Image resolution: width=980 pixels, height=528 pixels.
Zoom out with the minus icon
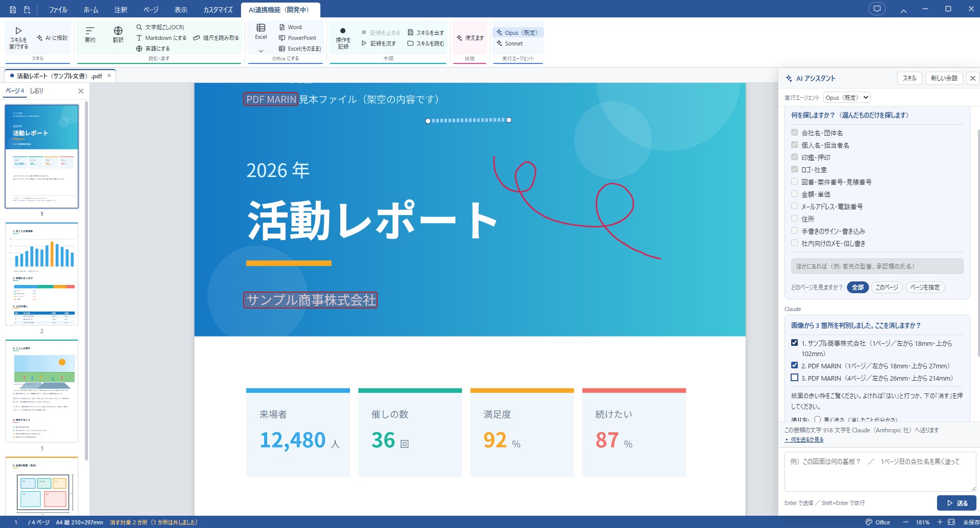pos(906,522)
